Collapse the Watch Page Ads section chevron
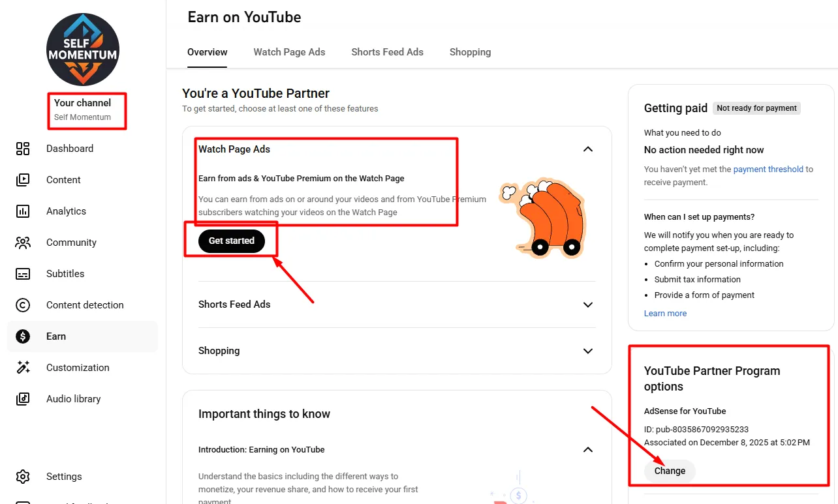Image resolution: width=838 pixels, height=504 pixels. coord(588,149)
